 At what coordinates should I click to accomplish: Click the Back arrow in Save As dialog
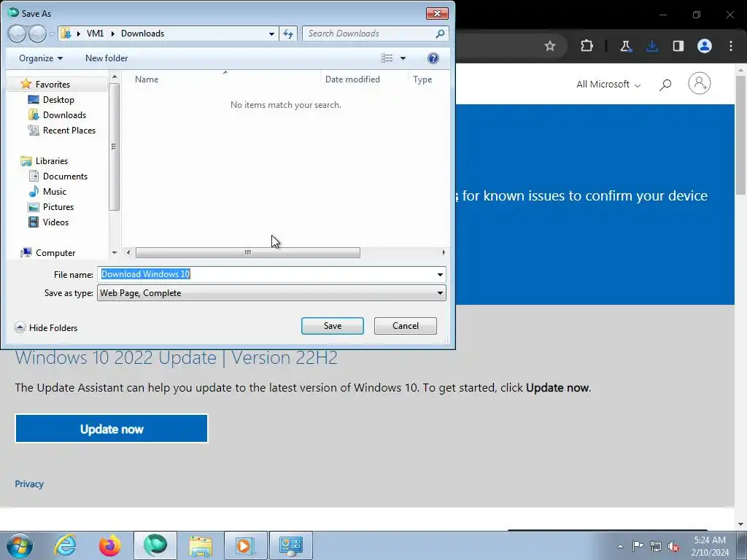pyautogui.click(x=17, y=34)
